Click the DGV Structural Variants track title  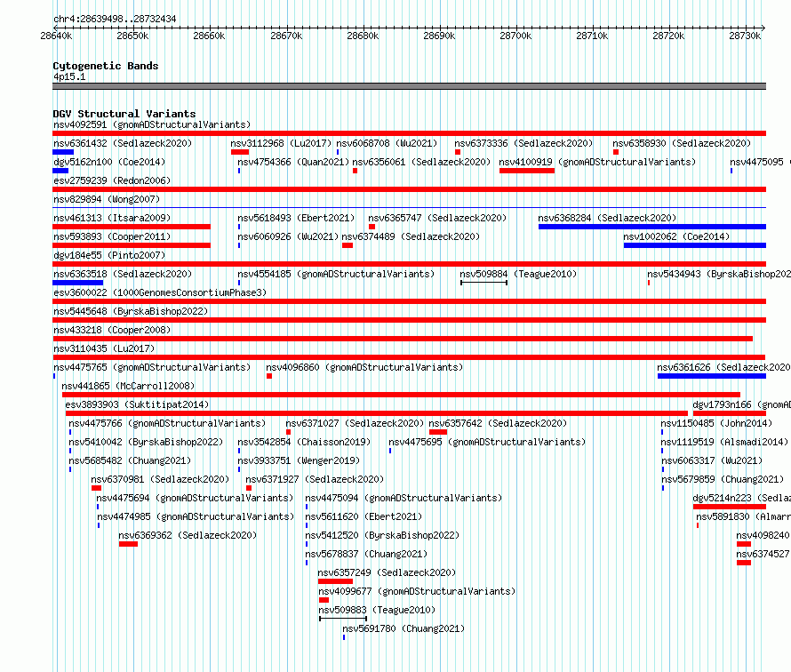point(124,114)
